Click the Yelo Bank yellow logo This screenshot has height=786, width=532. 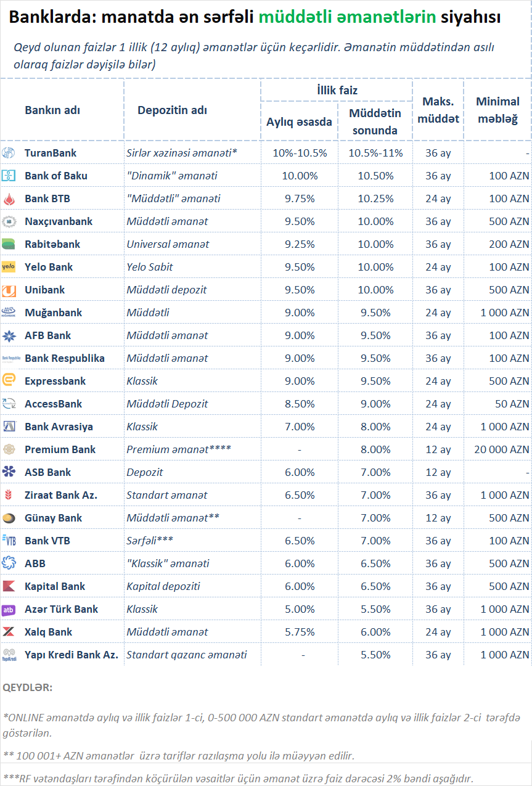pos(9,267)
